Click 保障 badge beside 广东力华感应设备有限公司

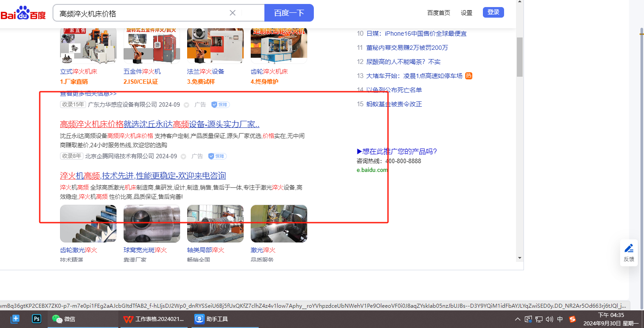(220, 105)
